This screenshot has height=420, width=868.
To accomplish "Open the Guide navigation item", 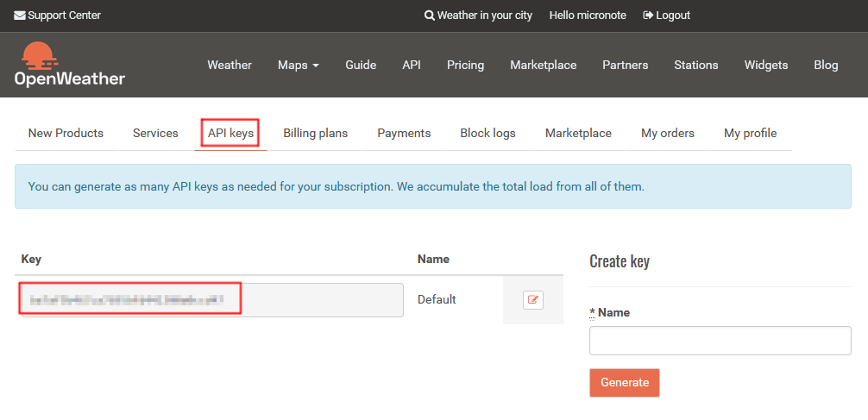I will 361,65.
